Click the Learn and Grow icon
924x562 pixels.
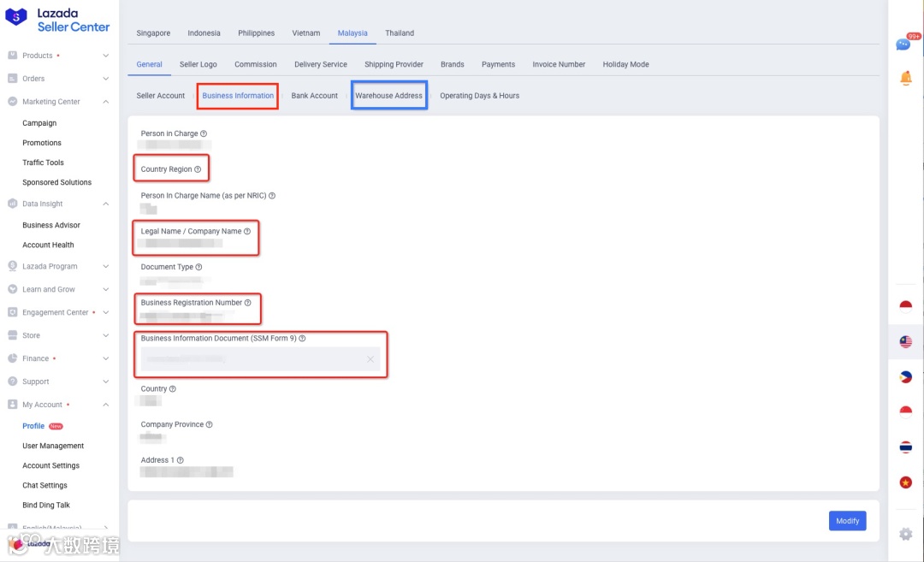pyautogui.click(x=12, y=289)
